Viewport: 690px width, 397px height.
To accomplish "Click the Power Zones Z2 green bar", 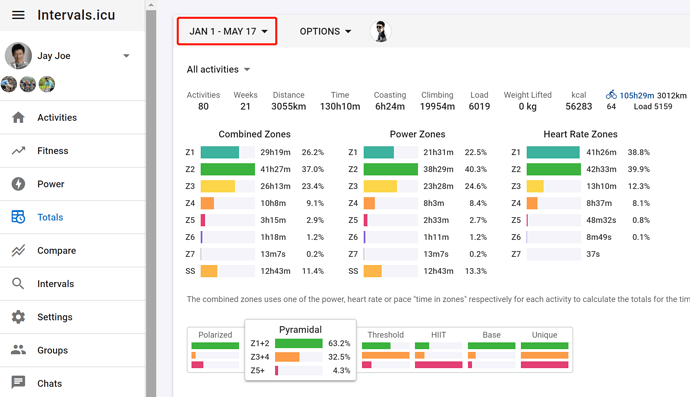I will (x=391, y=169).
